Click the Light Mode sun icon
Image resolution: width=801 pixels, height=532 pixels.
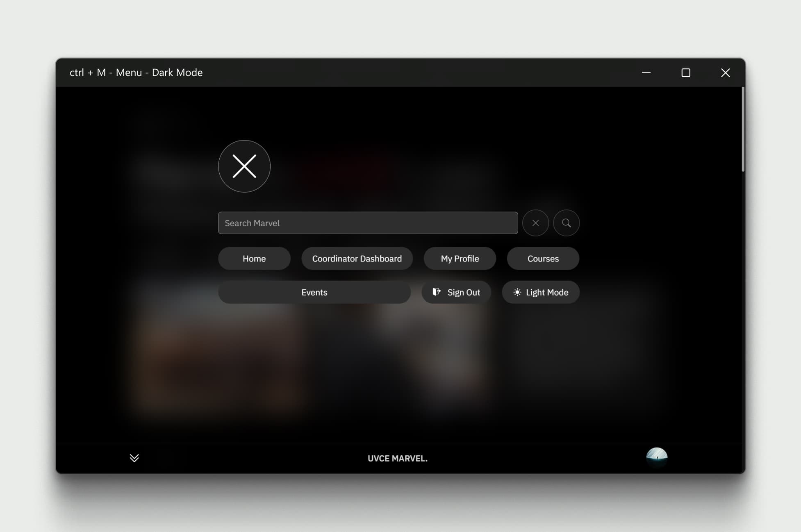point(517,292)
